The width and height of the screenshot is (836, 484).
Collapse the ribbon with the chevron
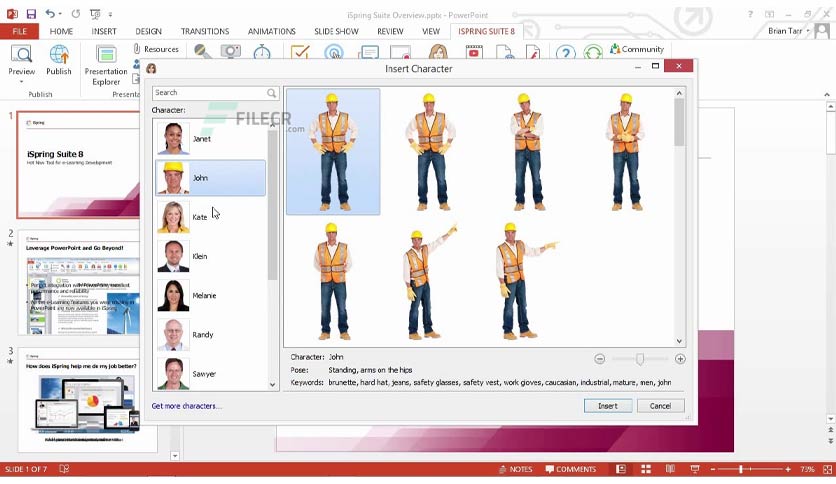click(x=827, y=94)
